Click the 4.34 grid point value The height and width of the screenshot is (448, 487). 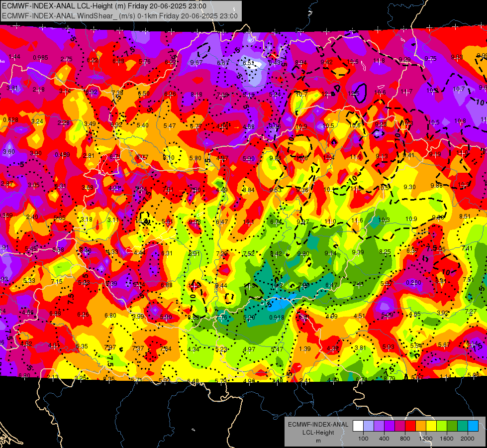pyautogui.click(x=193, y=349)
